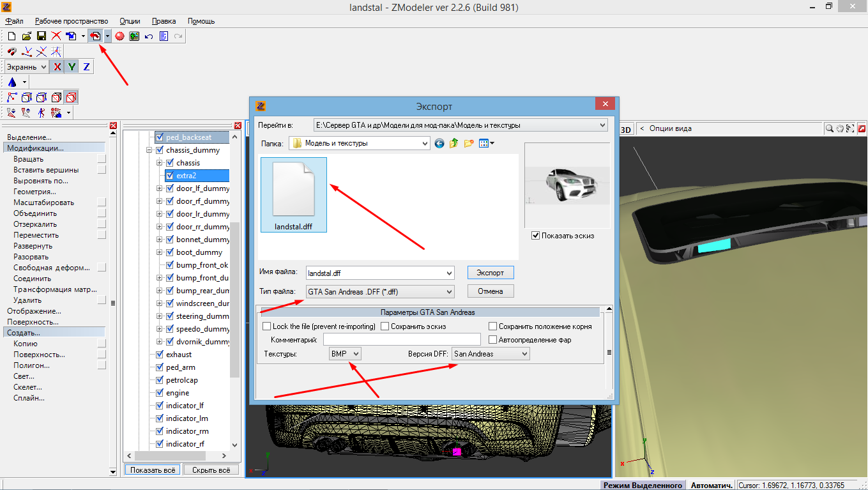Click the Export toolbar icon with red arrow
The image size is (868, 490).
click(x=95, y=36)
